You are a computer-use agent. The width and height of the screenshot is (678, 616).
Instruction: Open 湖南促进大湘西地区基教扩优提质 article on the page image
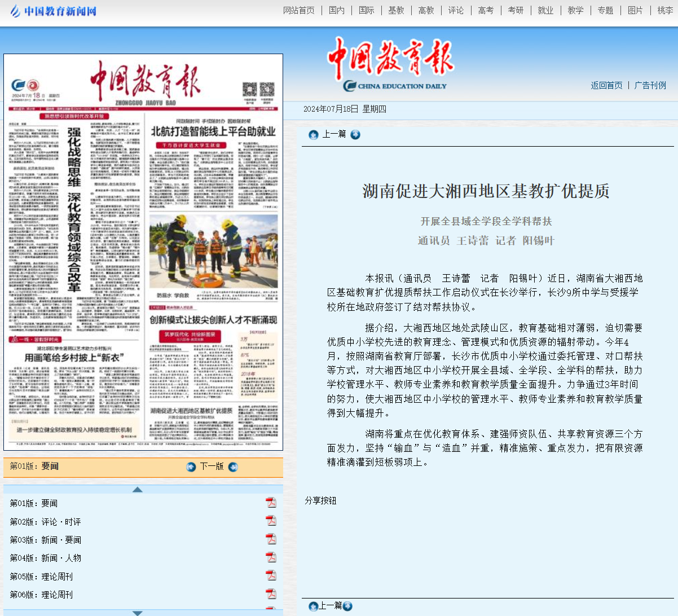[191, 411]
